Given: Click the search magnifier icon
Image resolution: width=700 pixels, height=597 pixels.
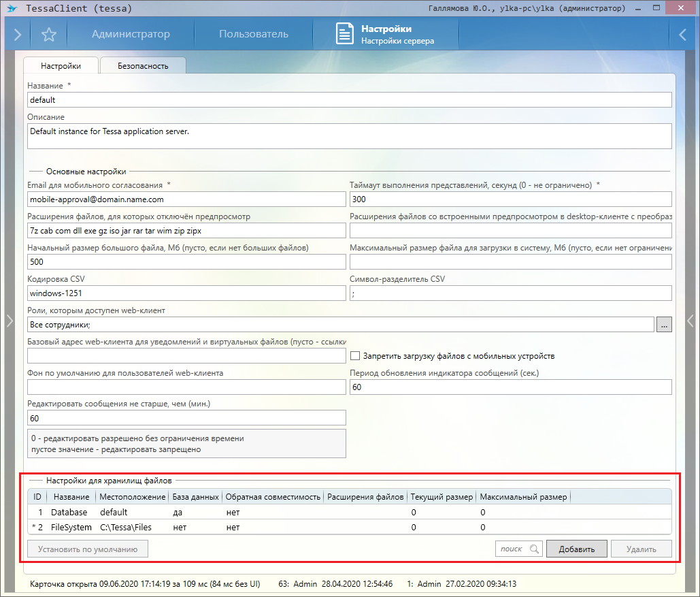Looking at the screenshot, I should click(534, 549).
